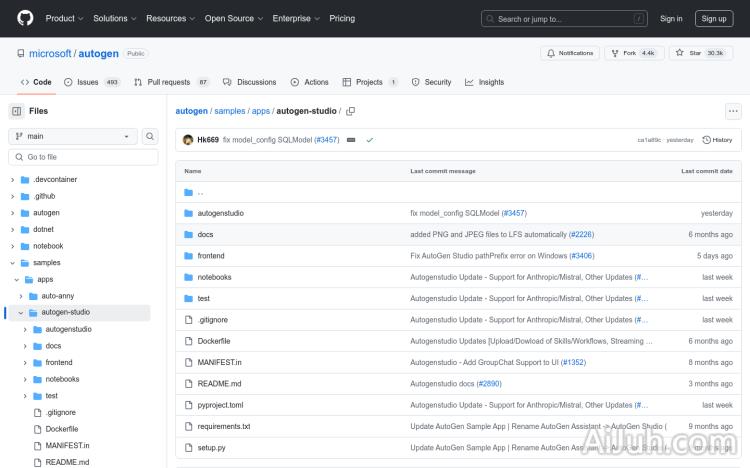This screenshot has height=468, width=750.
Task: Collapse the samples folder in tree
Action: click(x=12, y=263)
